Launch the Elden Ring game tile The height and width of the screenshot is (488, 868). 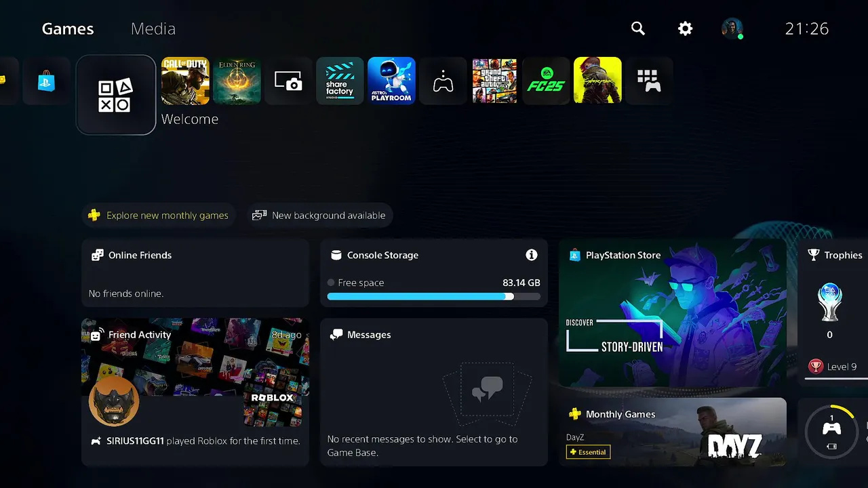pyautogui.click(x=237, y=81)
